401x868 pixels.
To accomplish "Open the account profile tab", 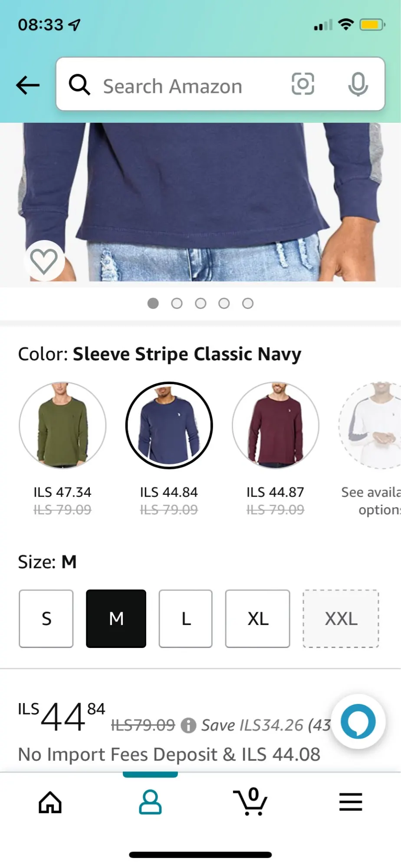I will click(x=150, y=802).
